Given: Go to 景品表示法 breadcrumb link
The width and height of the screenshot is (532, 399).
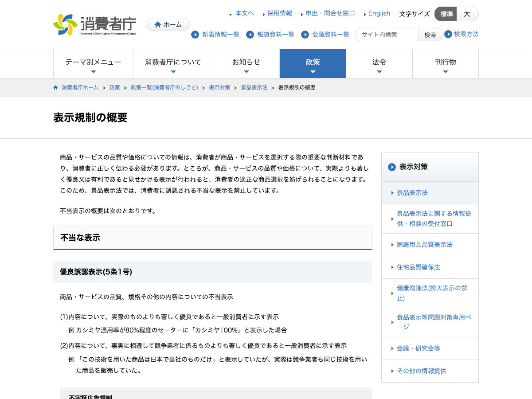Looking at the screenshot, I should click(254, 88).
